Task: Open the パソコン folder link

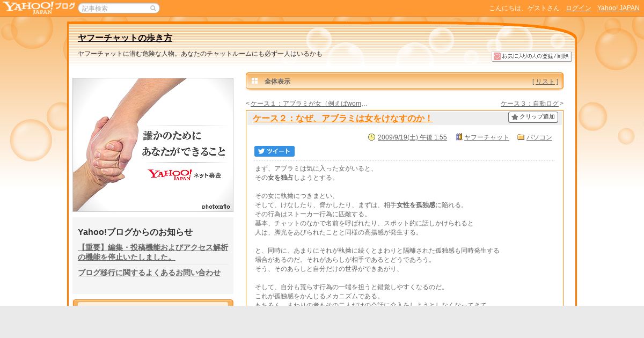Action: click(539, 137)
